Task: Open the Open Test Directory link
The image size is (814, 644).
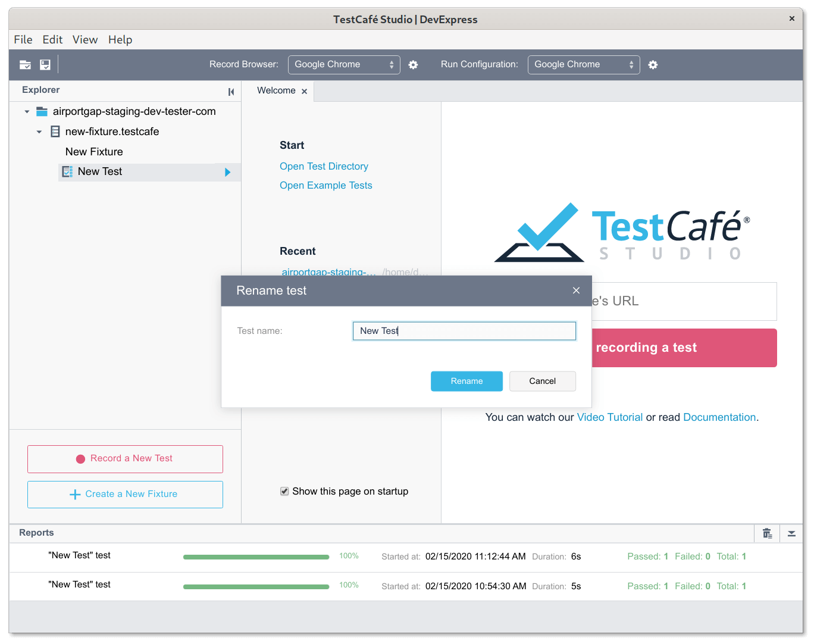Action: 324,166
